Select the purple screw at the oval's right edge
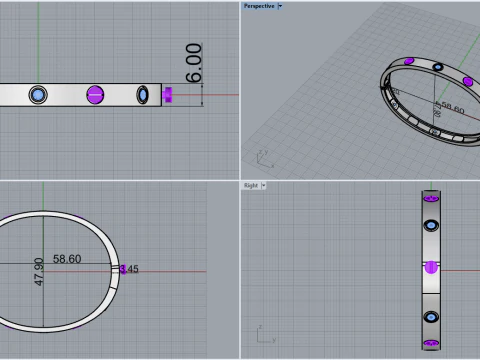480x360 pixels. 123,269
